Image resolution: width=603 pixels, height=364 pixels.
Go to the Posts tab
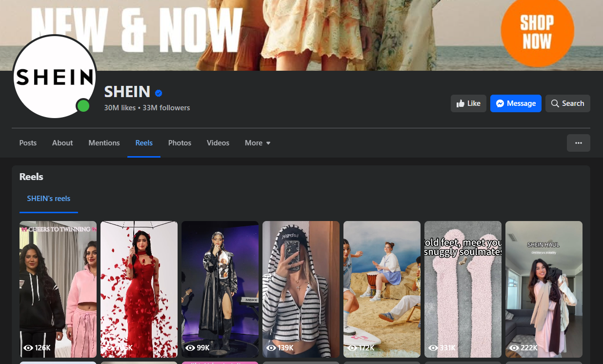[x=28, y=143]
